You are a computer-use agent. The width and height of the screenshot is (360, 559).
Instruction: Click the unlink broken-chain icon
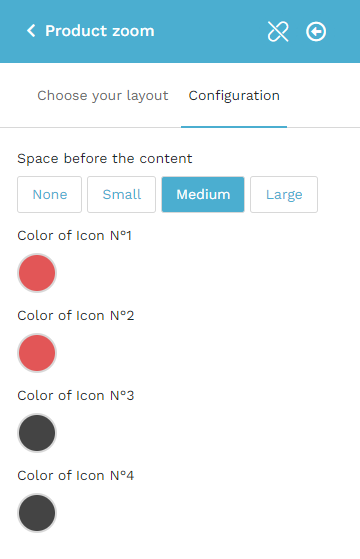278,31
